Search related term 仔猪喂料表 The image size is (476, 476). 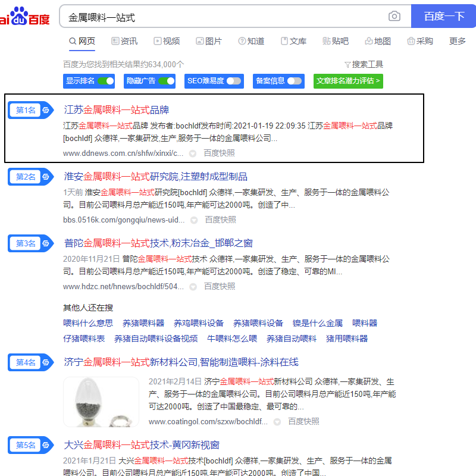click(84, 339)
